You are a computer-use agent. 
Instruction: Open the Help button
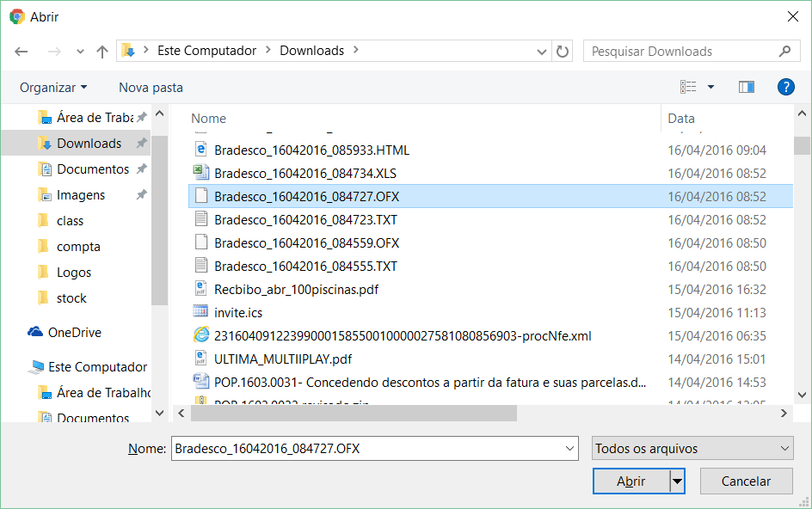point(785,87)
